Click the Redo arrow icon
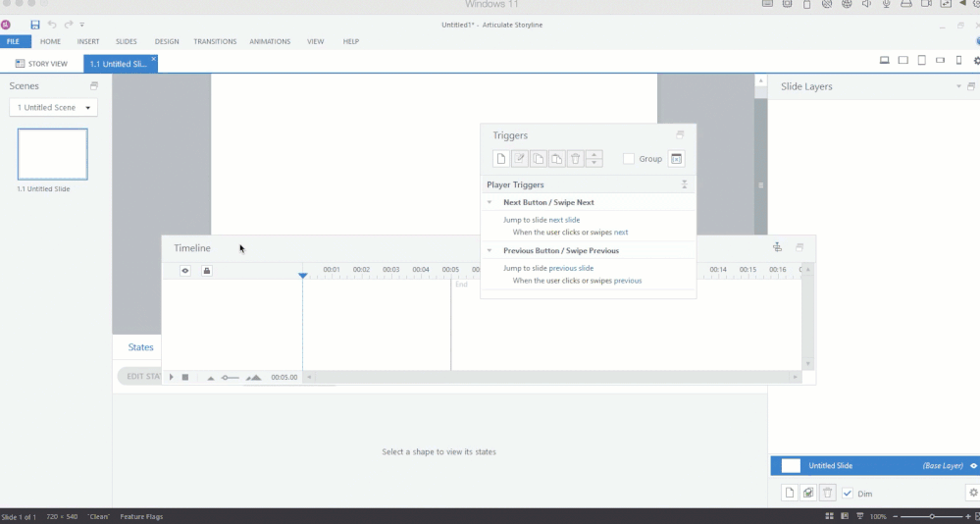980x524 pixels. (68, 25)
